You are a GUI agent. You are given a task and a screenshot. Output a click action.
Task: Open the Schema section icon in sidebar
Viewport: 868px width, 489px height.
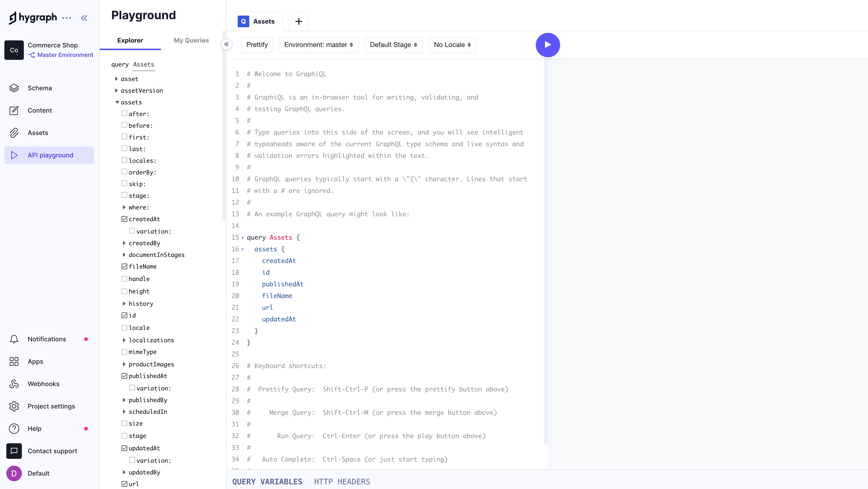(x=14, y=88)
